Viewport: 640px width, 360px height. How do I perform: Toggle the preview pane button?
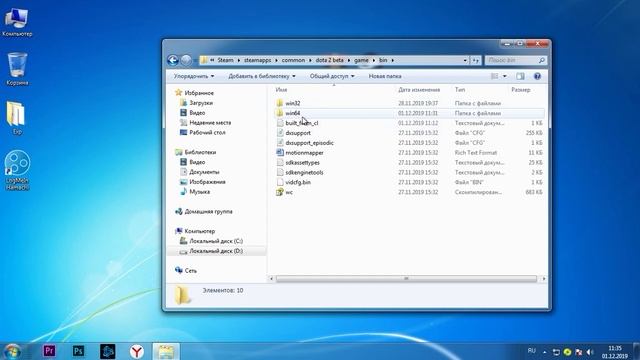520,76
